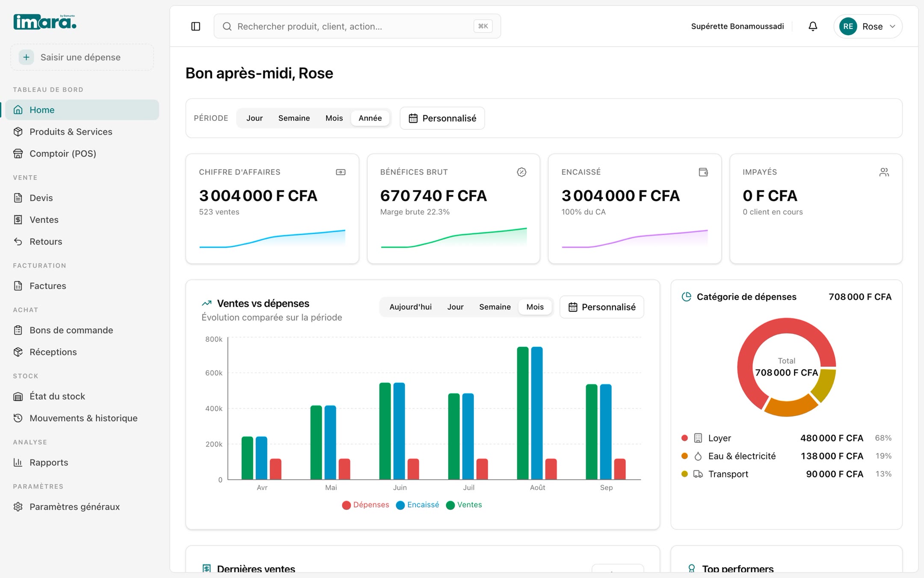Collapse sidebar with panel toggle icon

coord(195,27)
